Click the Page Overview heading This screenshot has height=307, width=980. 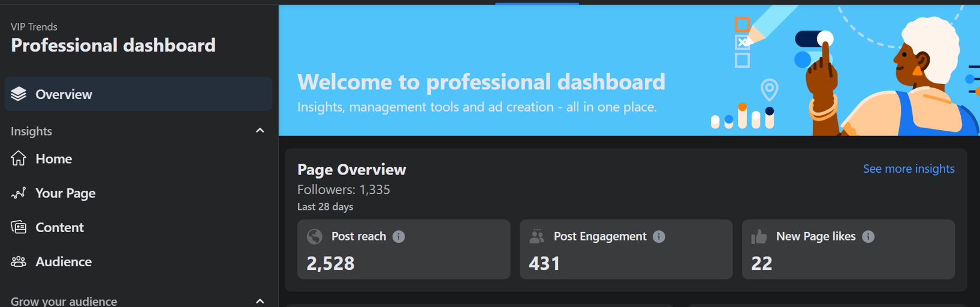pos(352,170)
